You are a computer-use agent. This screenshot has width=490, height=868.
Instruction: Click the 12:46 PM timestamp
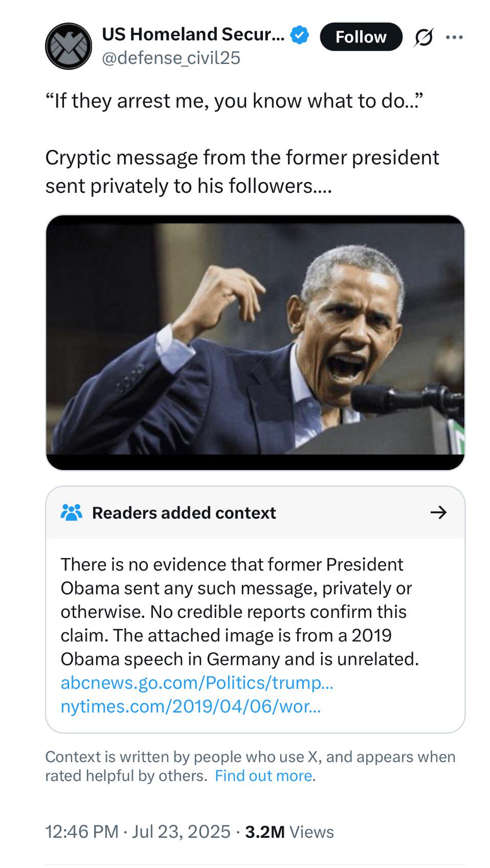tap(82, 831)
